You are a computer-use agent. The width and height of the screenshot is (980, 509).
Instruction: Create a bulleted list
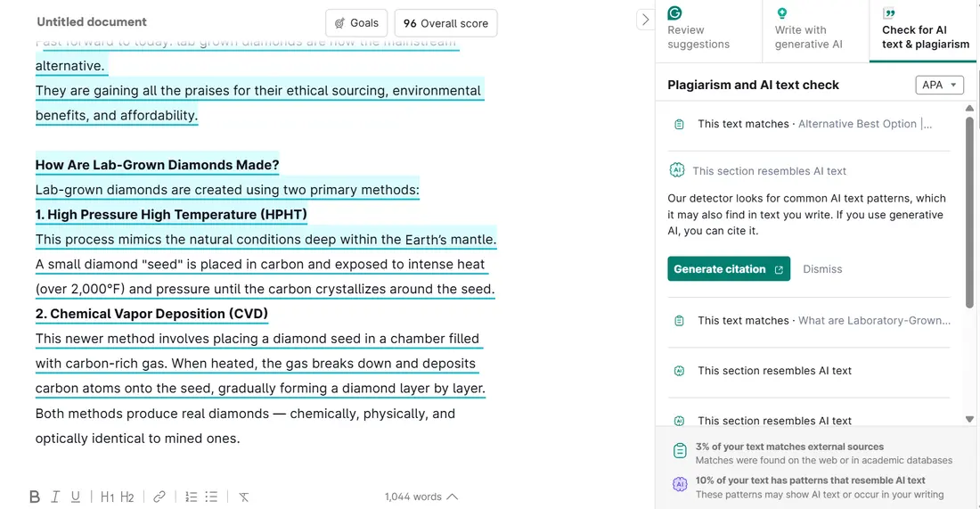211,497
